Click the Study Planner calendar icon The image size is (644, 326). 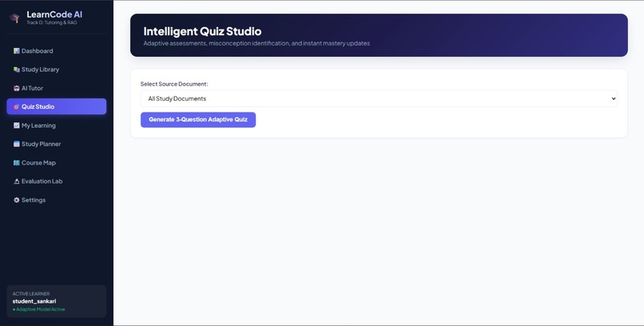click(17, 144)
